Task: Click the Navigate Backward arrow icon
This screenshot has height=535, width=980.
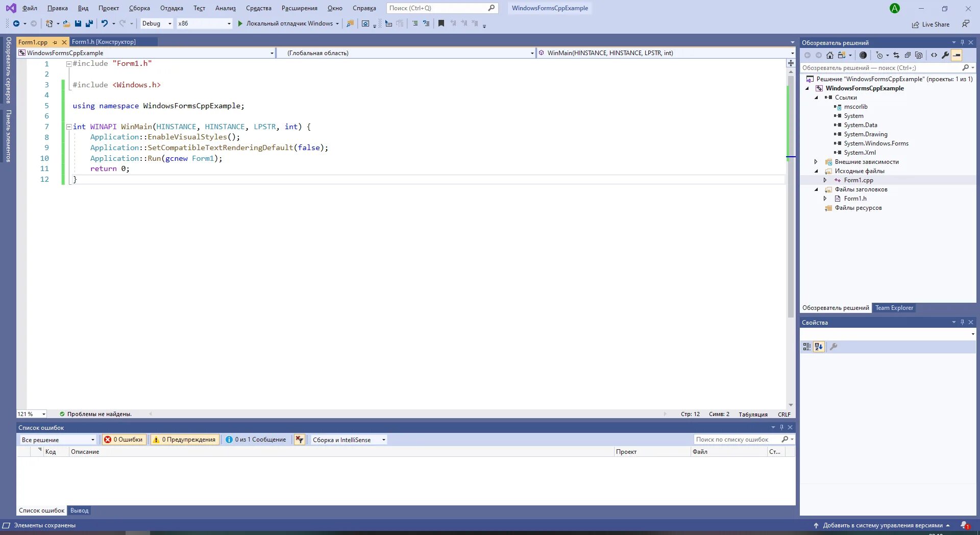Action: tap(16, 23)
